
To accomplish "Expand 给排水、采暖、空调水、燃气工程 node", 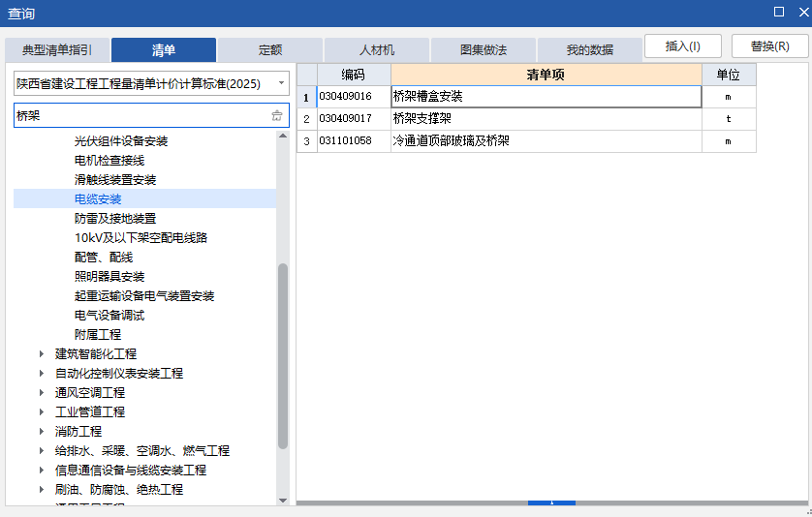I will tap(42, 451).
